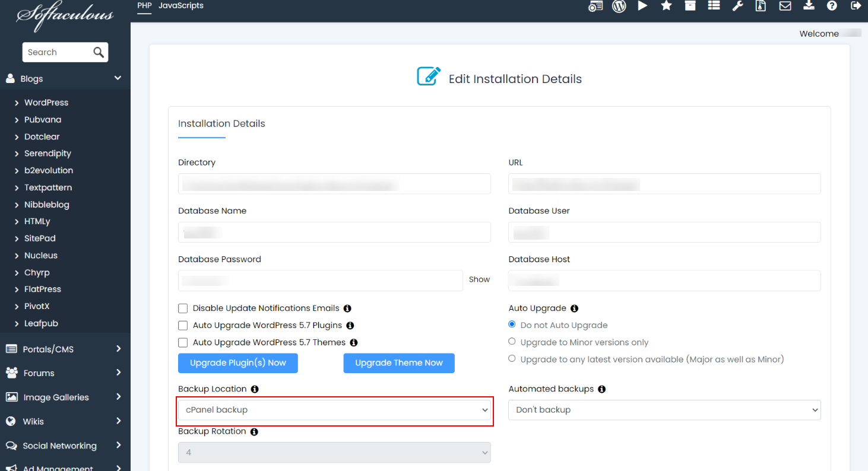Click the Database Name input field

334,232
